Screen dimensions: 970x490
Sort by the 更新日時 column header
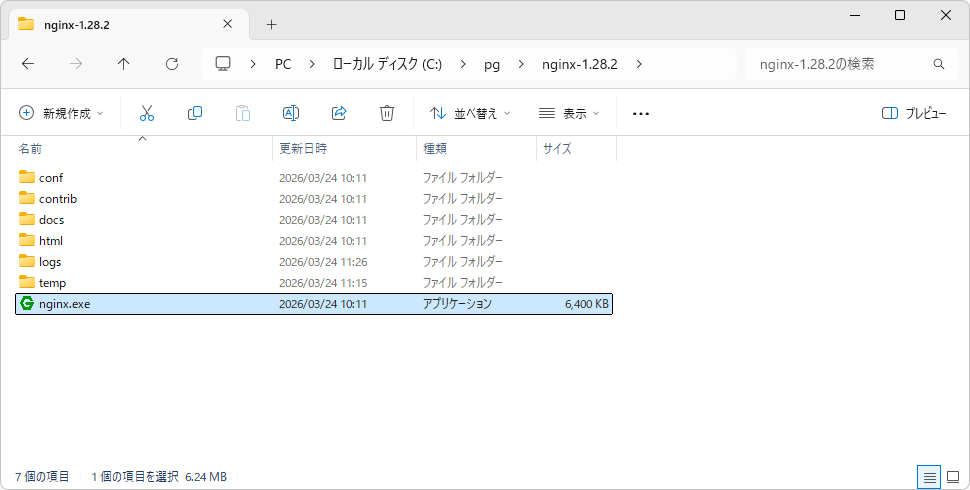tap(345, 148)
